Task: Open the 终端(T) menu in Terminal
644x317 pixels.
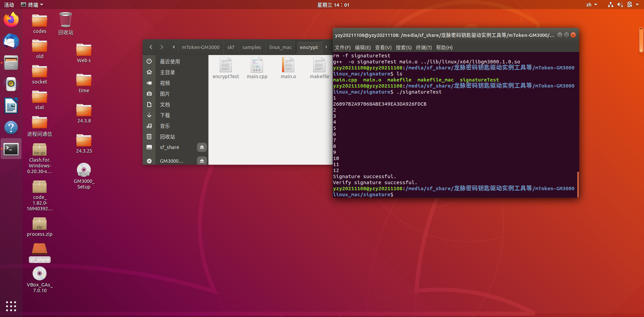Action: point(424,48)
